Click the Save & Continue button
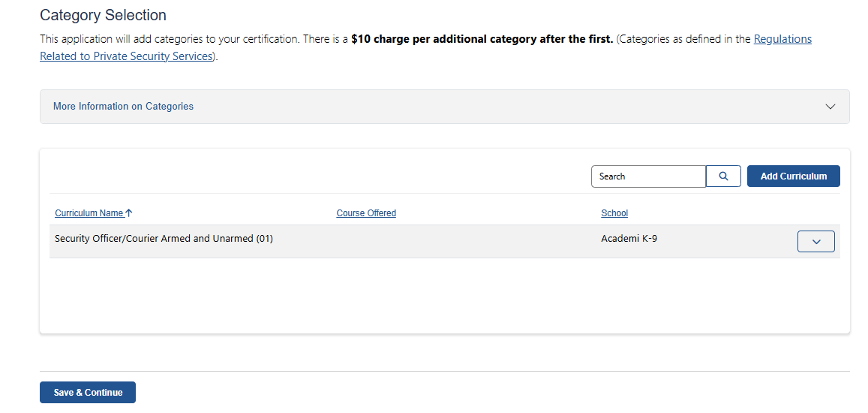The image size is (868, 413). point(88,393)
